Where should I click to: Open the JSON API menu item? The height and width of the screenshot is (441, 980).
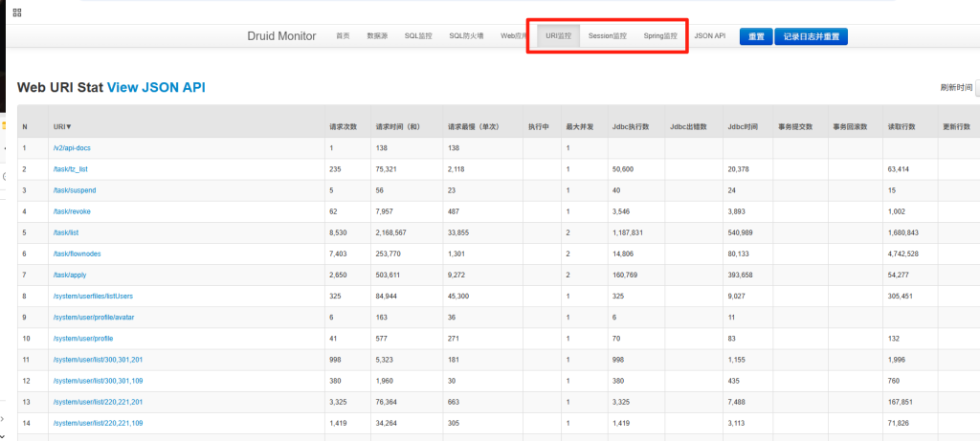[x=709, y=36]
